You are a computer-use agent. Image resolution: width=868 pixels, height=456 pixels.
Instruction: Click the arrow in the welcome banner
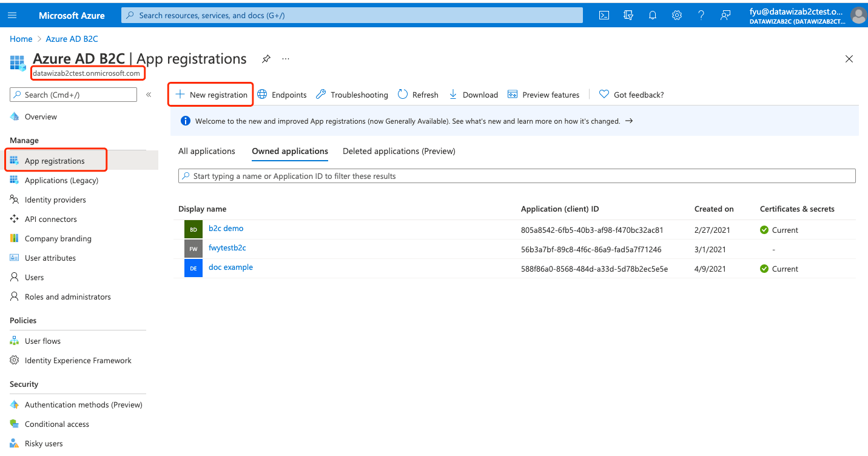click(x=629, y=121)
